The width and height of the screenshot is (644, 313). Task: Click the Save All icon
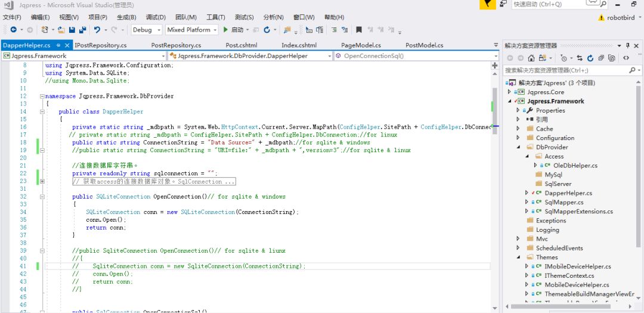tap(82, 30)
